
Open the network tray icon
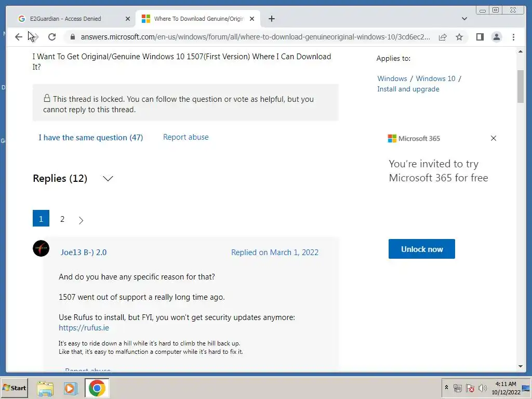coord(457,388)
